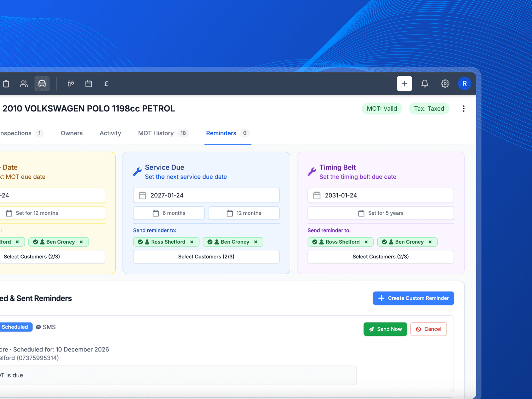
Task: Click Ben Croney chip in MOT card
Action: point(59,242)
